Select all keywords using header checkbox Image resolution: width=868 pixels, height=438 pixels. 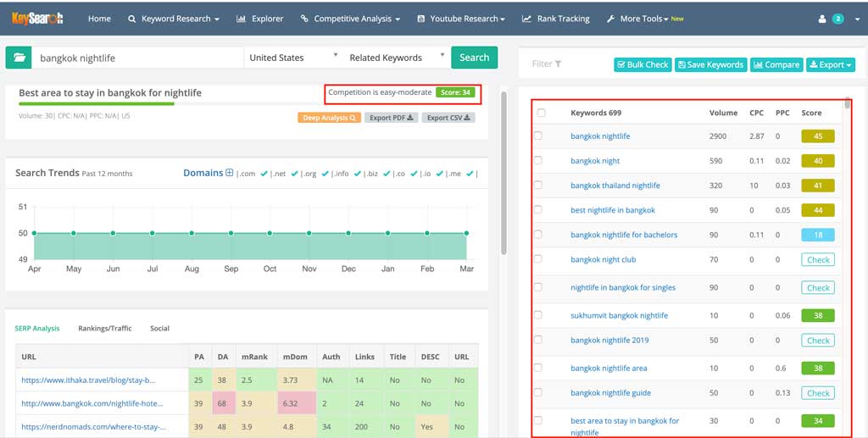tap(542, 113)
